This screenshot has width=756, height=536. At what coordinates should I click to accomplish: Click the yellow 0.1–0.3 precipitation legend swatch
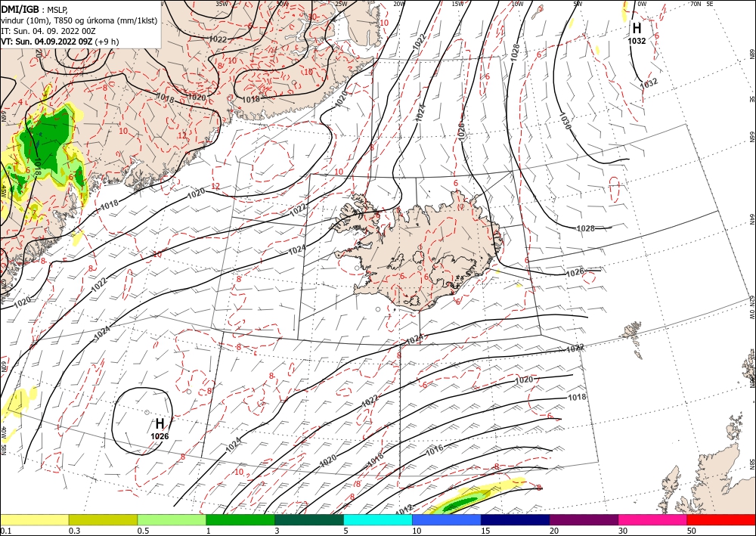pyautogui.click(x=34, y=519)
